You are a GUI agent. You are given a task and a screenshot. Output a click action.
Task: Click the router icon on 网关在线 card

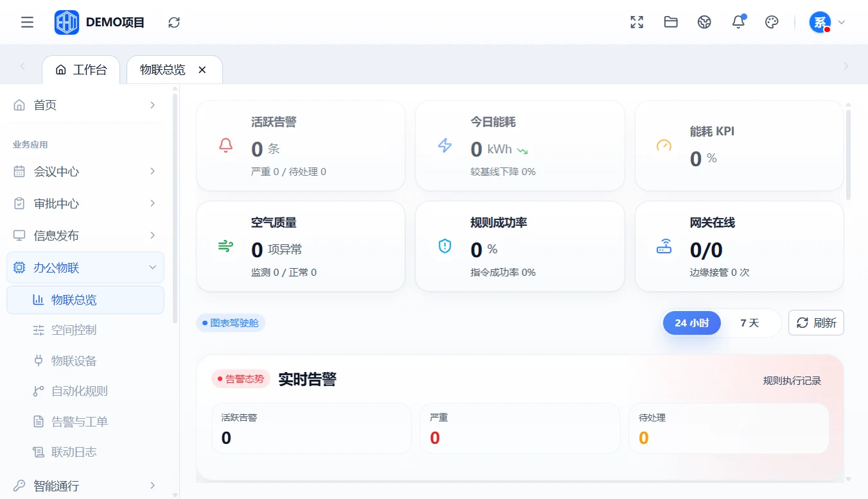(x=664, y=246)
